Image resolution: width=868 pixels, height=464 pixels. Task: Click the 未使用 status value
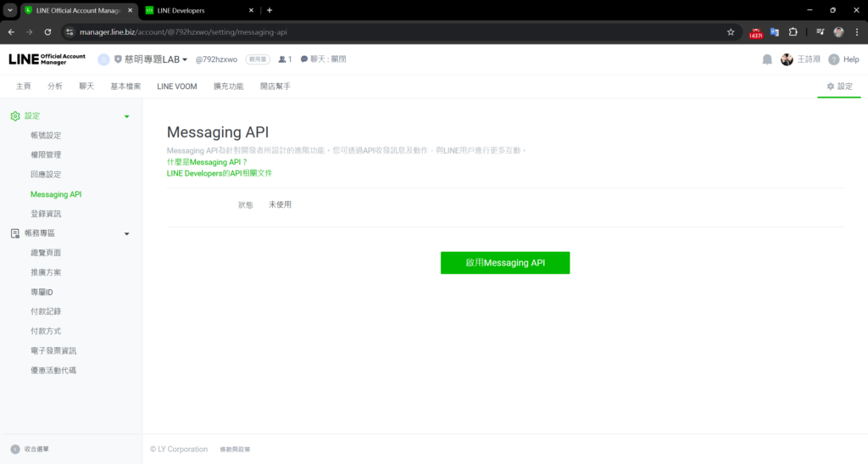[x=280, y=204]
